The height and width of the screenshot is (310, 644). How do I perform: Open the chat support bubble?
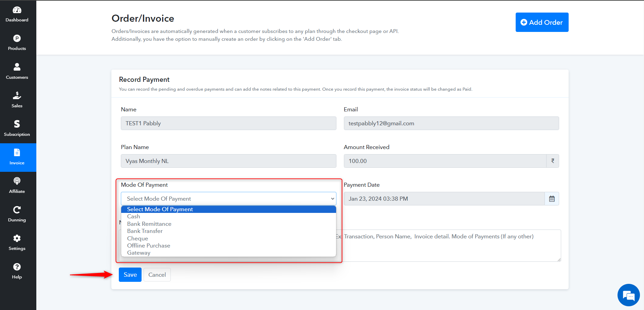pos(628,295)
